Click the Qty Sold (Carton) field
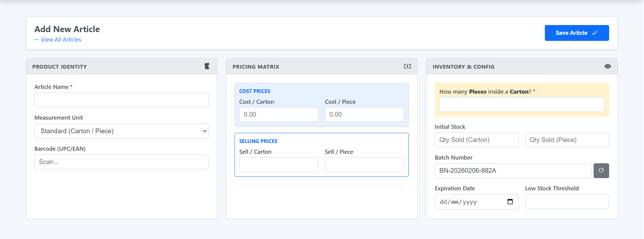The height and width of the screenshot is (239, 644). 477,140
